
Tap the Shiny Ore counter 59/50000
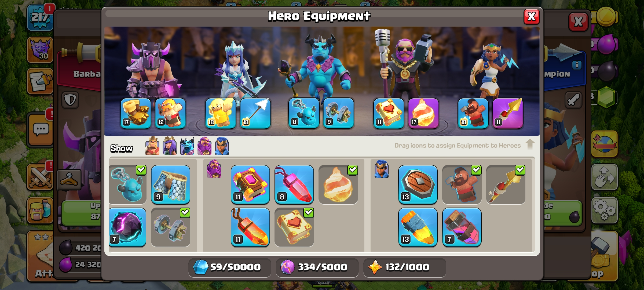[230, 267]
